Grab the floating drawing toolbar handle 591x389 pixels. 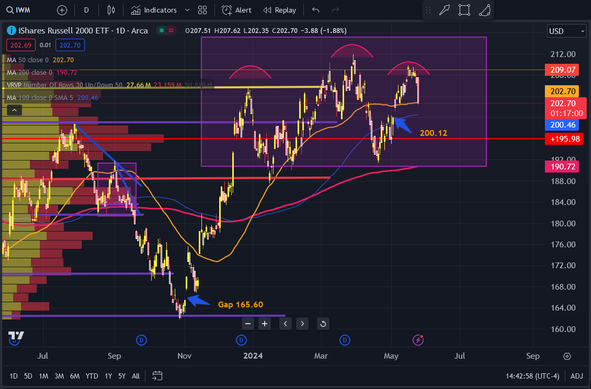pyautogui.click(x=428, y=10)
